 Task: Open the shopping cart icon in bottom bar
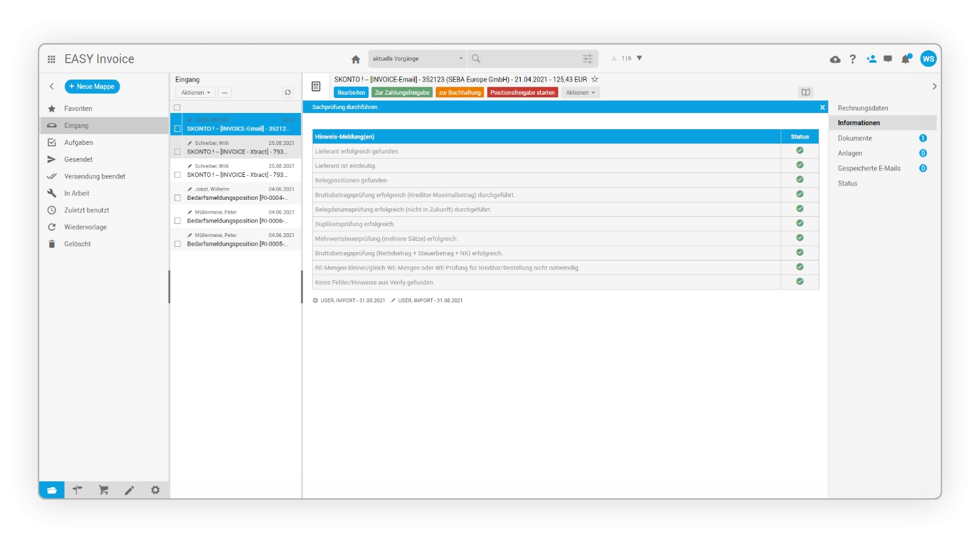[x=103, y=490]
